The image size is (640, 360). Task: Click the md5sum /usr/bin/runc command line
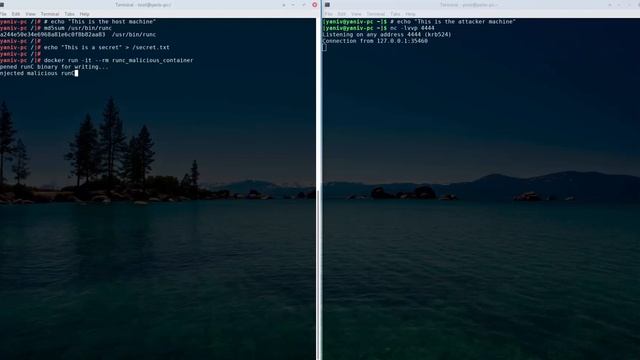pyautogui.click(x=78, y=28)
